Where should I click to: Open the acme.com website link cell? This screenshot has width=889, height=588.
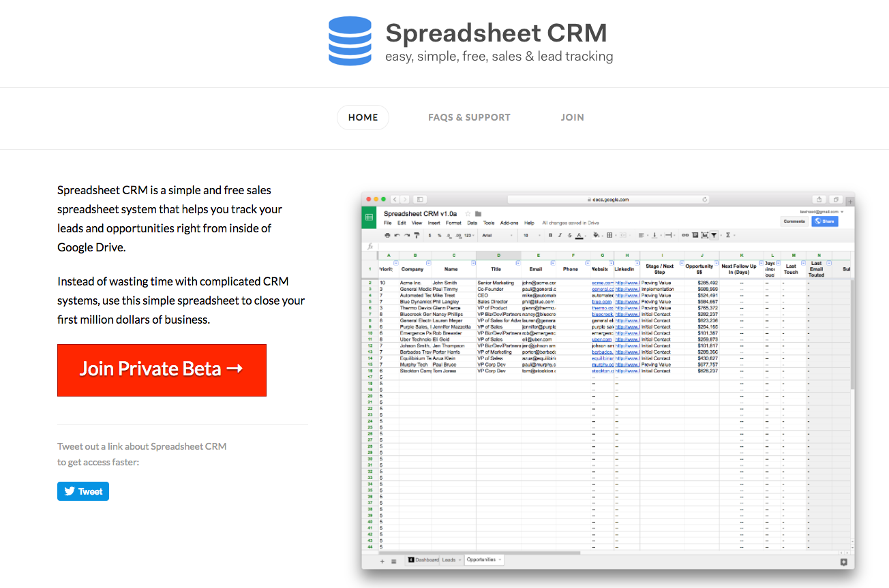603,283
